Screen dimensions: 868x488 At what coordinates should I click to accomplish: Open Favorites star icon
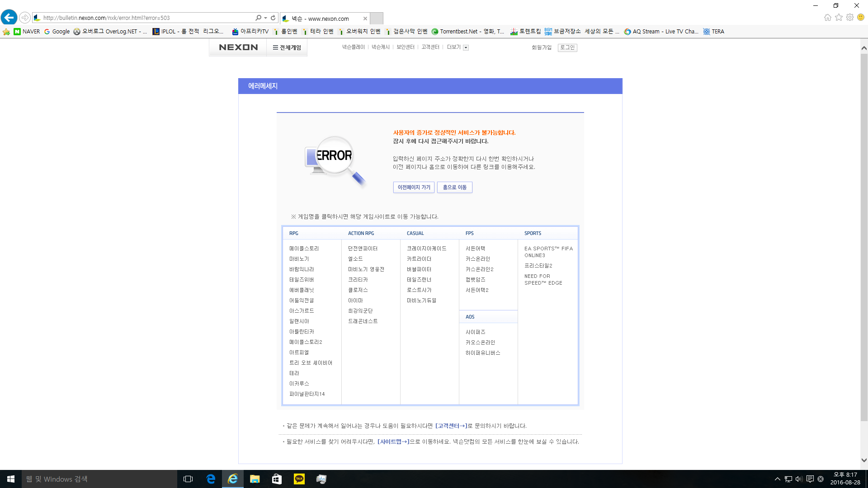point(839,18)
